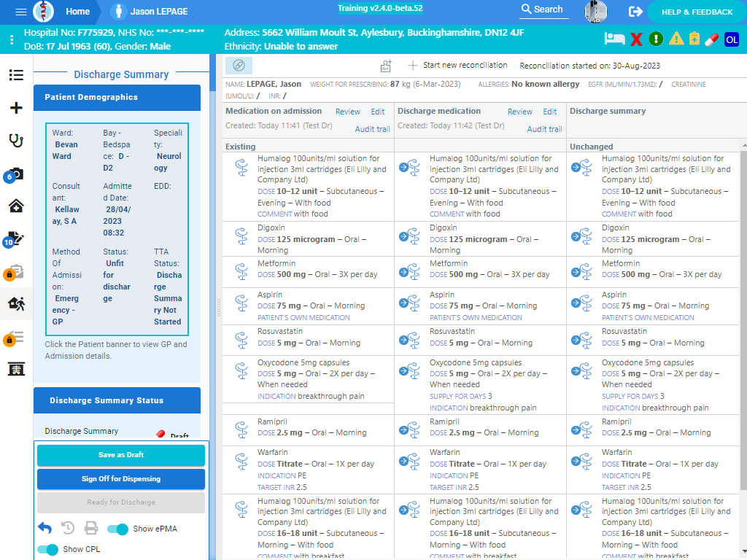Open the table grid sidebar icon

(x=16, y=369)
